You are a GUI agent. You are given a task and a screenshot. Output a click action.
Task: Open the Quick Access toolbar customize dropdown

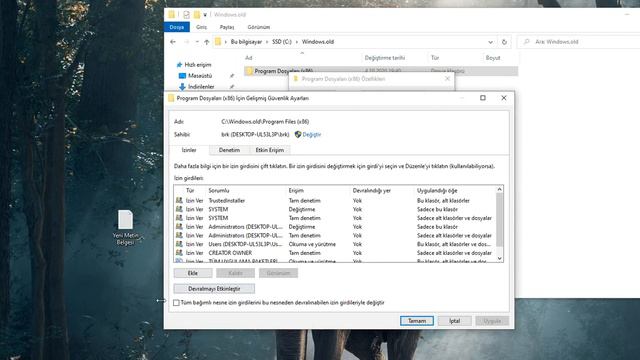(x=205, y=15)
